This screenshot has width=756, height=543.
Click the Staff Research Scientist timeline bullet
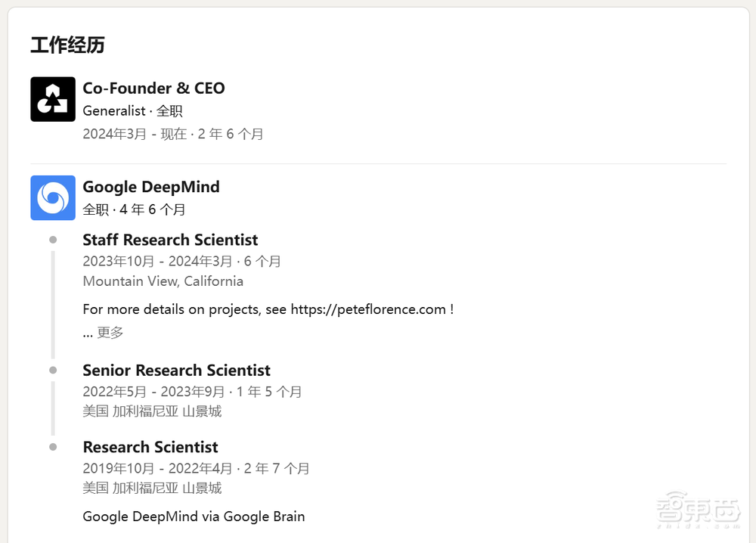53,240
